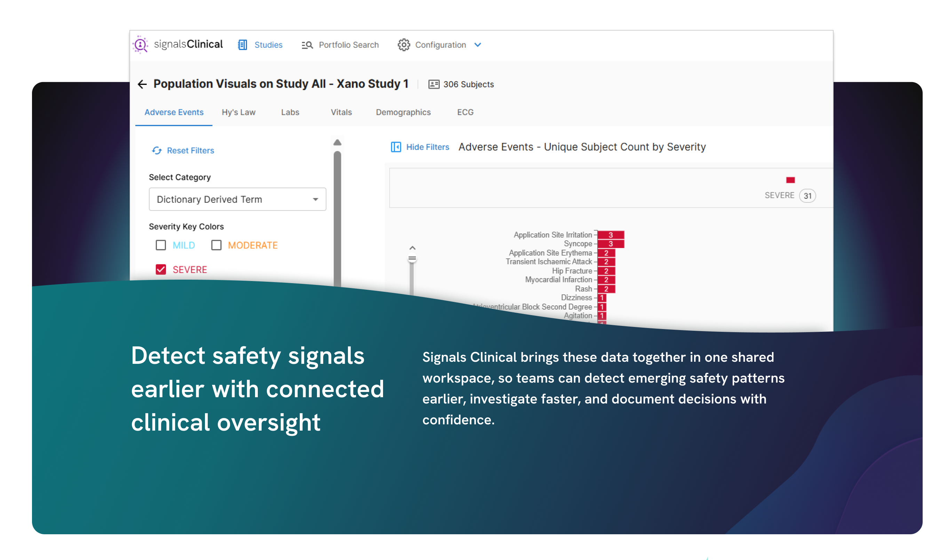Click the Configuration gear icon

404,45
